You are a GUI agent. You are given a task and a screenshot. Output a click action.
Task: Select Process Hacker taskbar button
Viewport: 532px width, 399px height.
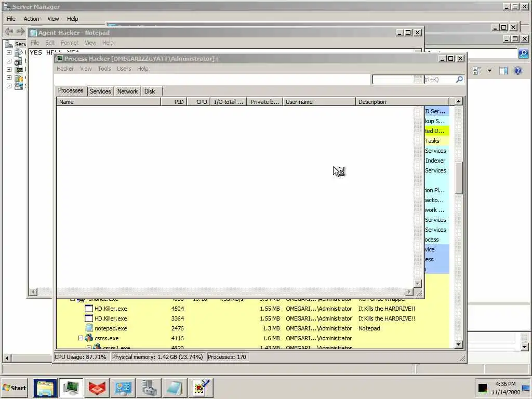pyautogui.click(x=71, y=388)
